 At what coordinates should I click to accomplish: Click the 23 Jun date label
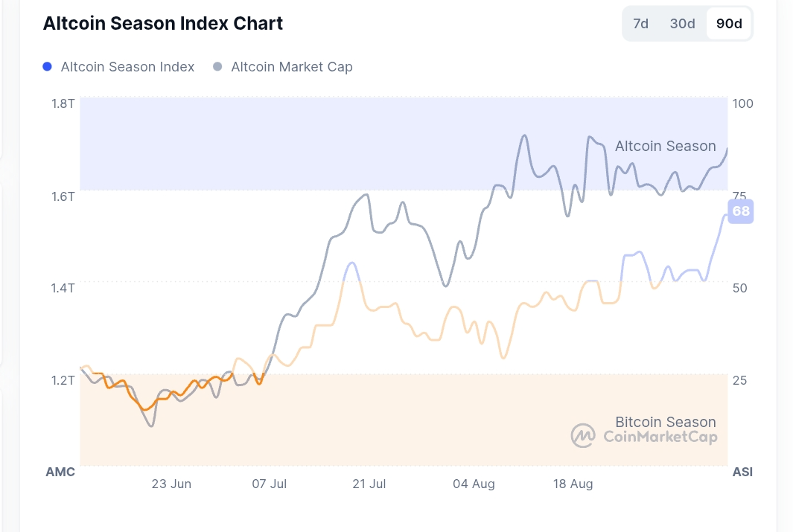[x=171, y=484]
